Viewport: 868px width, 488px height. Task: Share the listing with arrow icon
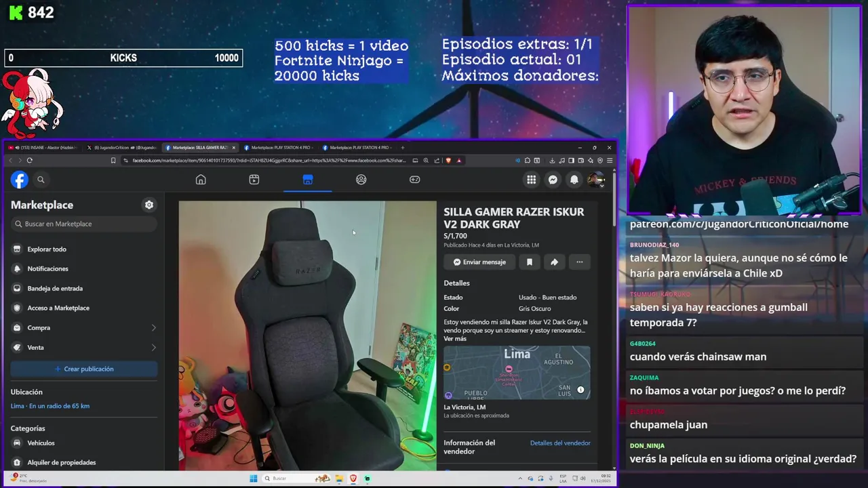(555, 262)
